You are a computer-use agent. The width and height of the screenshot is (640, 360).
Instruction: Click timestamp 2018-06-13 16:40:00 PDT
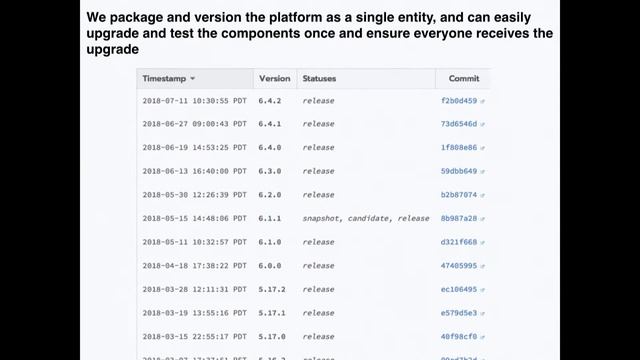[x=195, y=171]
